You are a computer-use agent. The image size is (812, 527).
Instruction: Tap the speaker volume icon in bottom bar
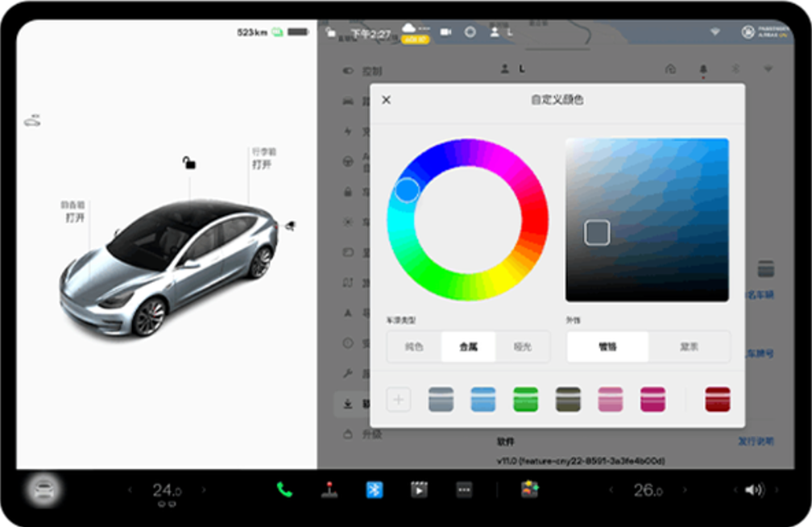tap(754, 490)
